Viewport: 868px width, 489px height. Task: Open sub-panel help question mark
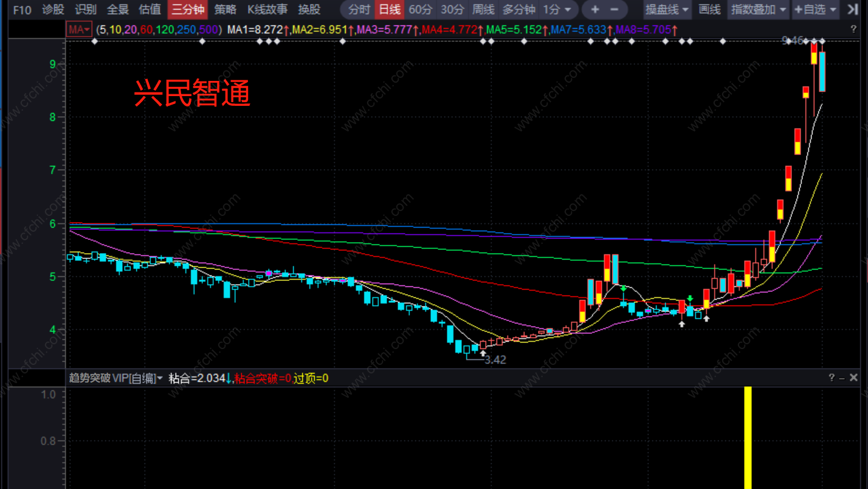(832, 378)
